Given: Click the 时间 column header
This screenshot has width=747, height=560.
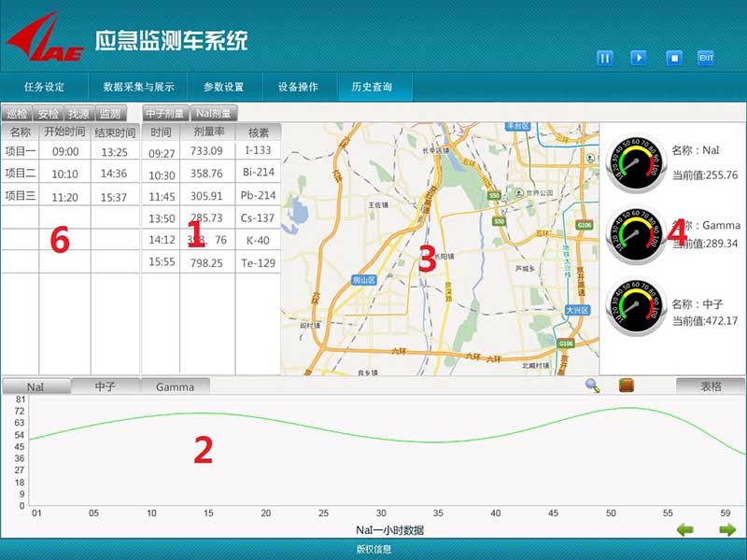Looking at the screenshot, I should [161, 132].
